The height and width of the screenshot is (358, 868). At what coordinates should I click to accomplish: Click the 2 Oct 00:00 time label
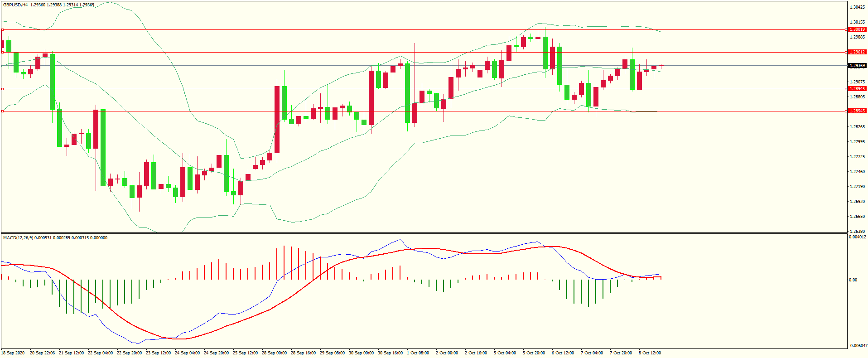click(447, 353)
